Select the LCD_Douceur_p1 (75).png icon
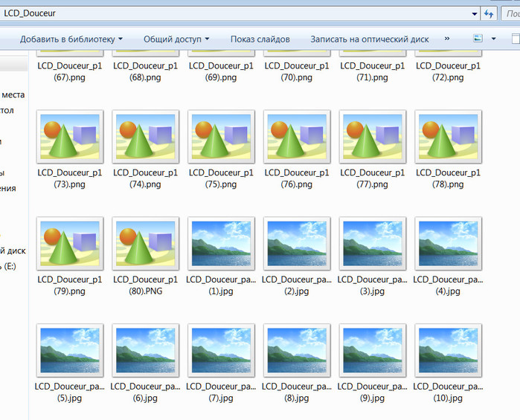This screenshot has width=520, height=420. [221, 137]
